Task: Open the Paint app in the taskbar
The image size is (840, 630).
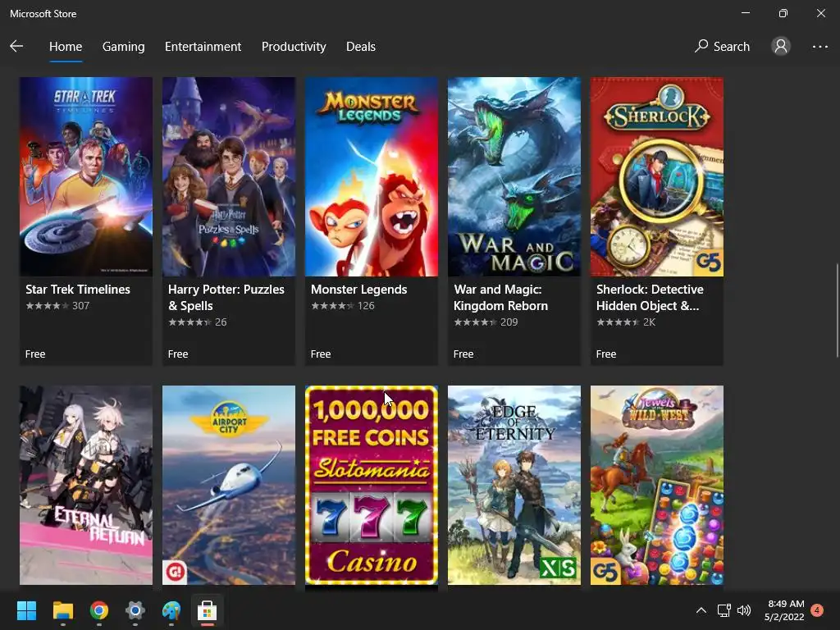Action: (171, 610)
